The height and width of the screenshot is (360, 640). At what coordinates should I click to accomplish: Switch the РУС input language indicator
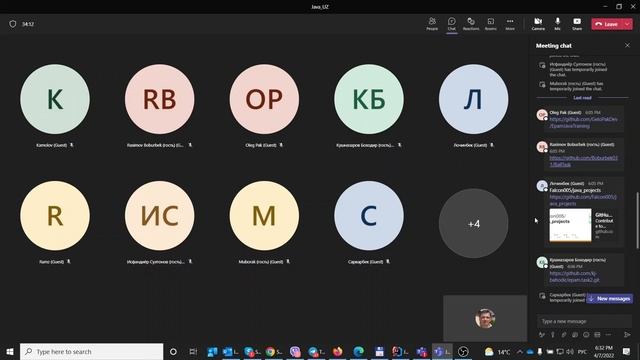click(582, 351)
